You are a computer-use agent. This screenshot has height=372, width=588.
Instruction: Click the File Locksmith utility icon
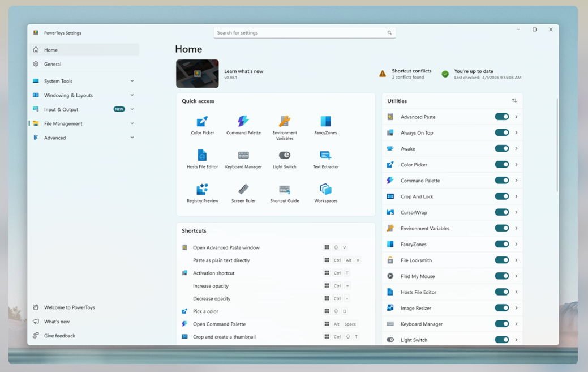point(390,260)
